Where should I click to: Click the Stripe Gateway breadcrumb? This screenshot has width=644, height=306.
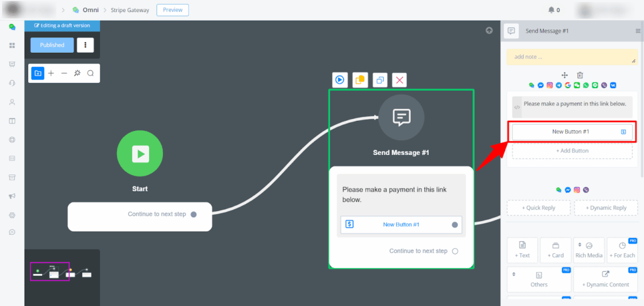pos(131,10)
